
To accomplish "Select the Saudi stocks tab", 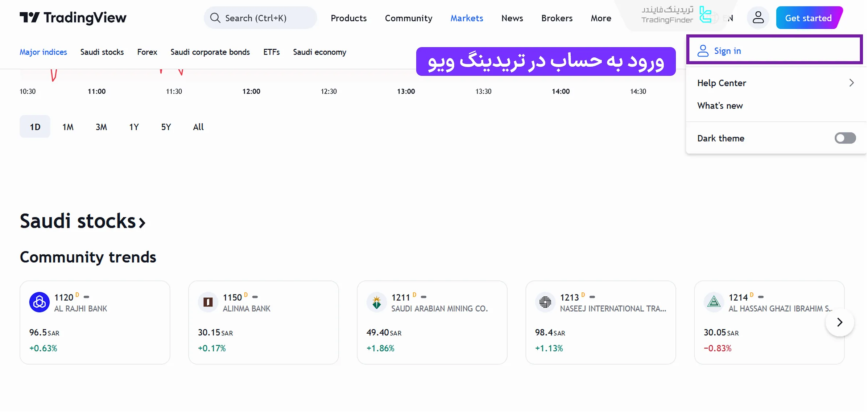I will [x=102, y=51].
